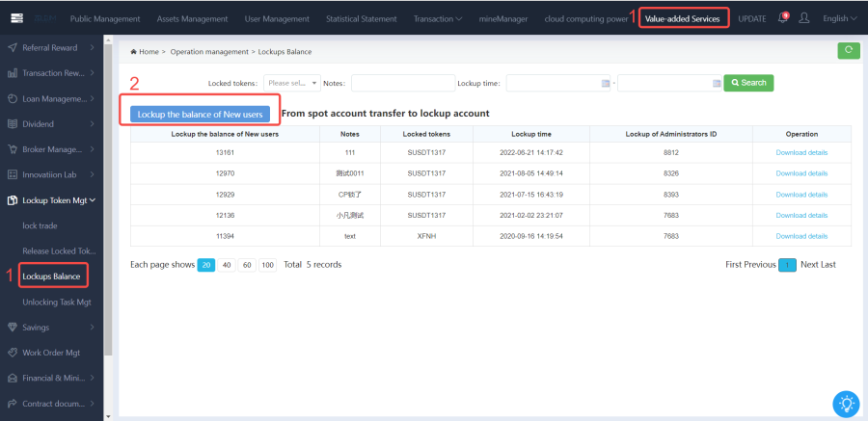Click the Lockup time end date field
868x421 pixels.
click(x=669, y=83)
